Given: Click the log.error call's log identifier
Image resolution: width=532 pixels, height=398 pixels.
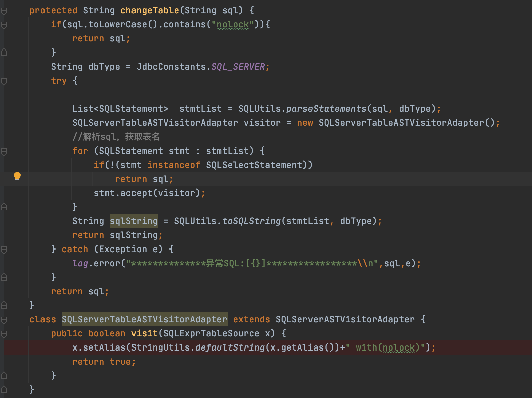Looking at the screenshot, I should click(x=80, y=263).
